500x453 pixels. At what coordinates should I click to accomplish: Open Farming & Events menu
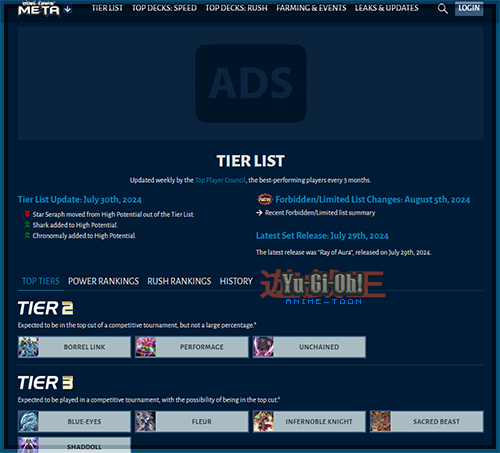(311, 8)
